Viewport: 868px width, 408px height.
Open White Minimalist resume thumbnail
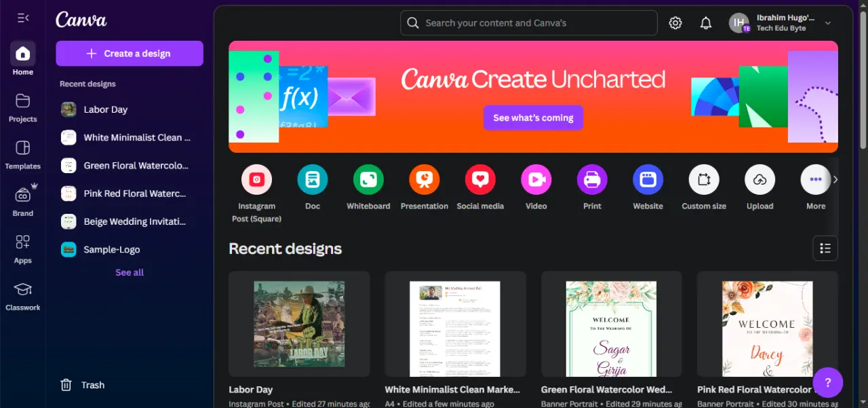click(455, 324)
